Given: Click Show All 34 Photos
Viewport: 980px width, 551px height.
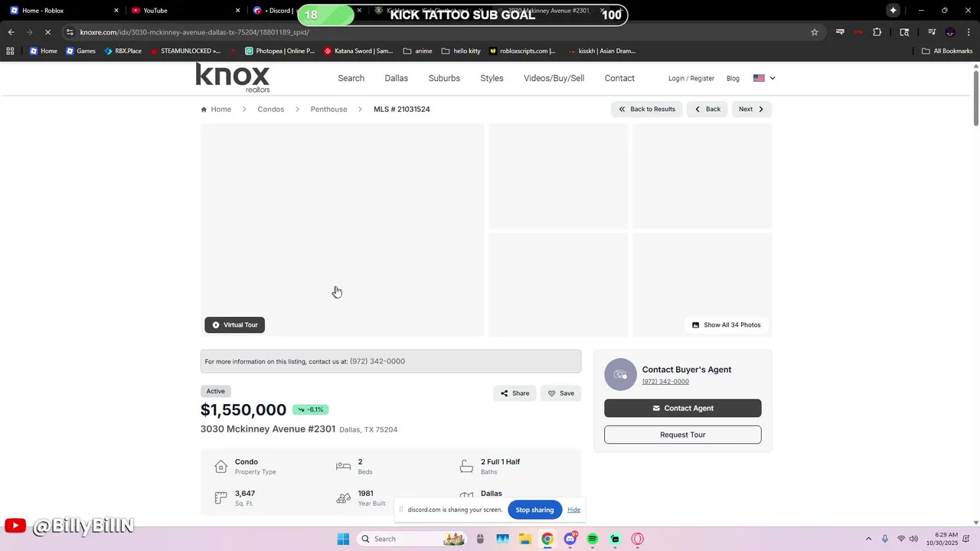Looking at the screenshot, I should 726,325.
